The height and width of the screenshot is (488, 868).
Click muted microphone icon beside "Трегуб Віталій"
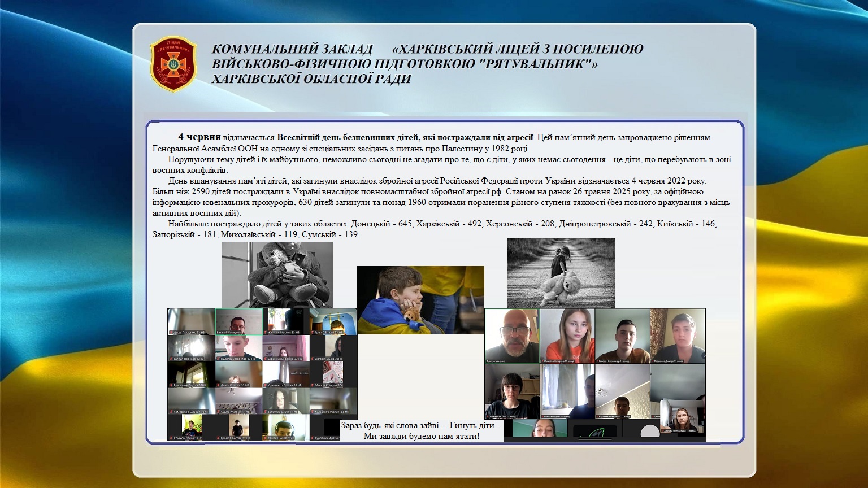pyautogui.click(x=312, y=332)
